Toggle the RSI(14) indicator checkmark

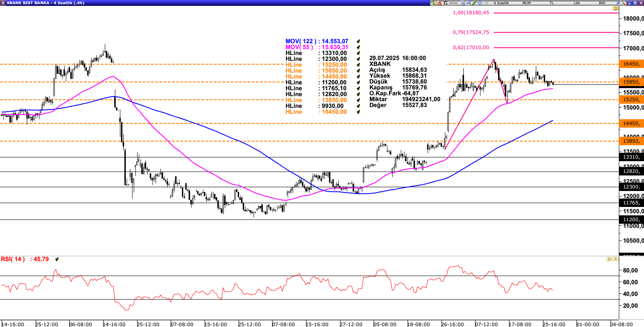coord(57,259)
